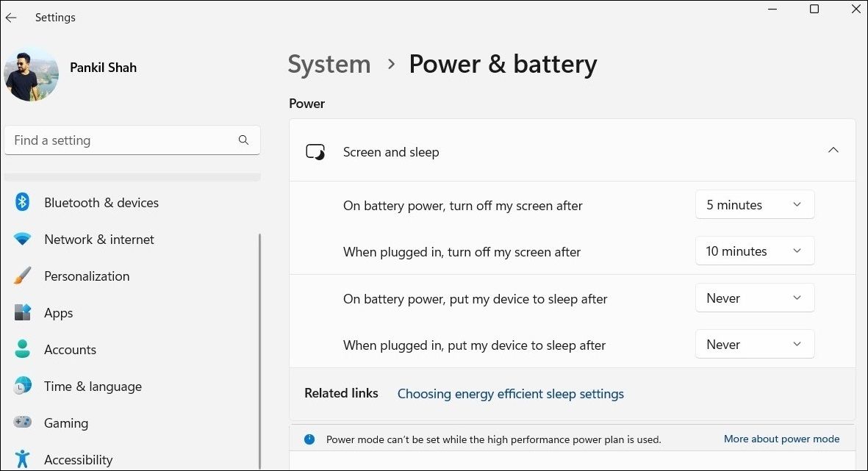Click the search magnifier in Find a setting
Screen dimensions: 868x471
click(x=243, y=140)
